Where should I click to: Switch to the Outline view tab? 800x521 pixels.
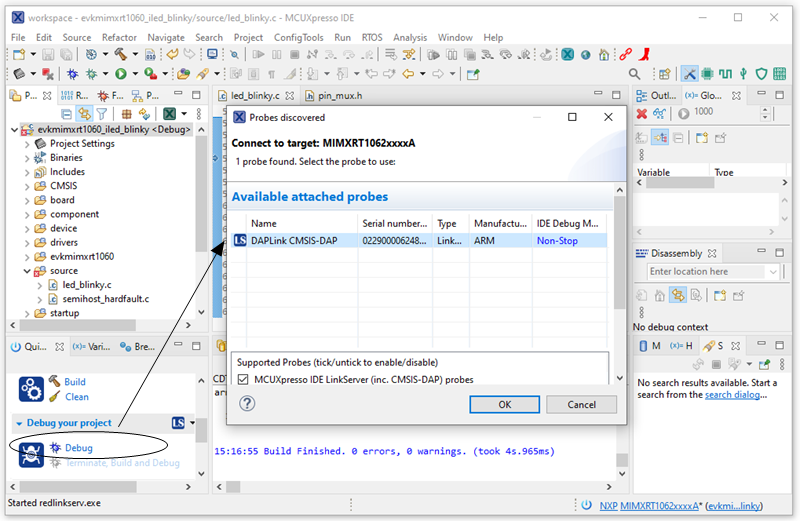pos(657,95)
